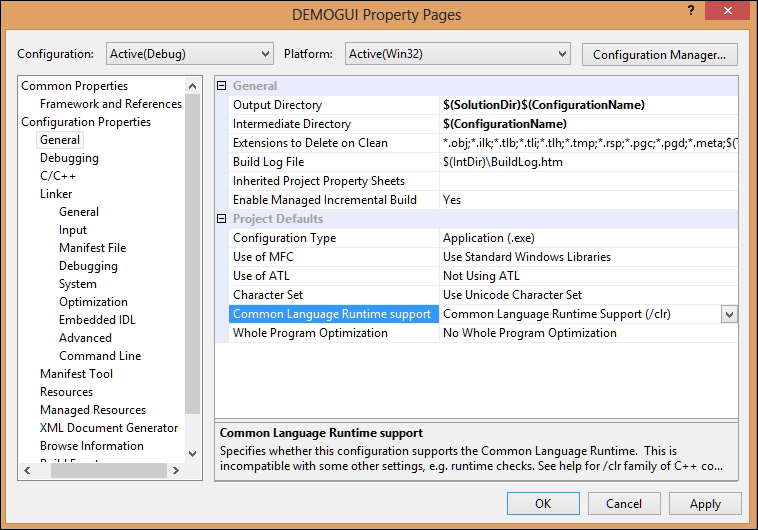Click $(SolutionDir)$(ConfigurationName) value

pyautogui.click(x=544, y=105)
